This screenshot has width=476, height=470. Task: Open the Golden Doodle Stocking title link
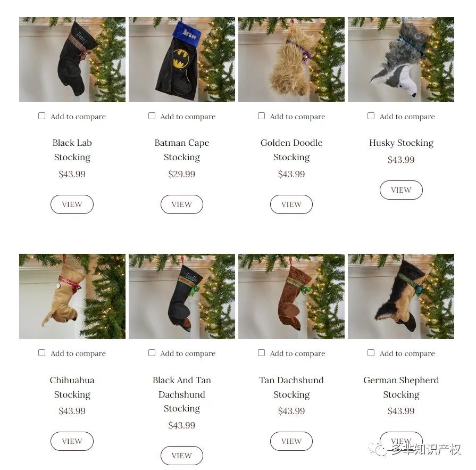tap(291, 150)
